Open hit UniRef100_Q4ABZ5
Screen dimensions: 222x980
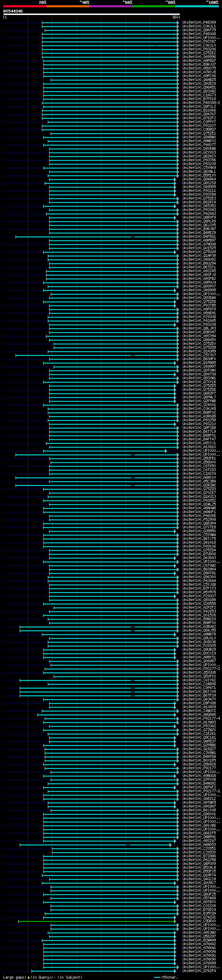[x=199, y=80]
